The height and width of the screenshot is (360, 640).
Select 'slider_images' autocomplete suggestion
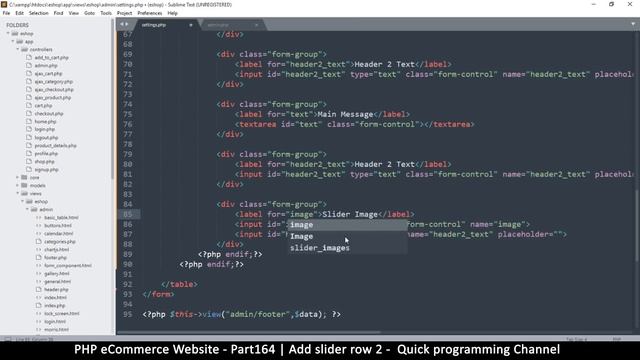point(347,248)
